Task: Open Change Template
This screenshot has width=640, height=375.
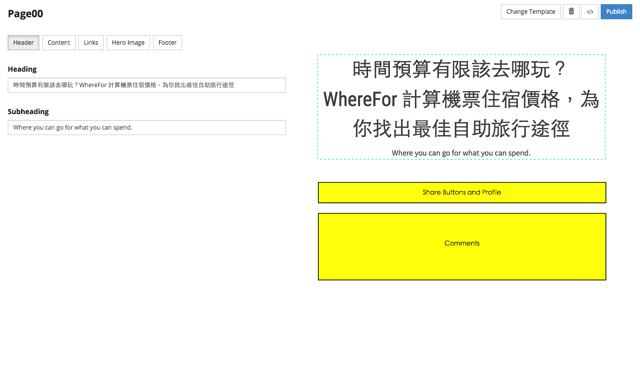Action: coord(531,11)
